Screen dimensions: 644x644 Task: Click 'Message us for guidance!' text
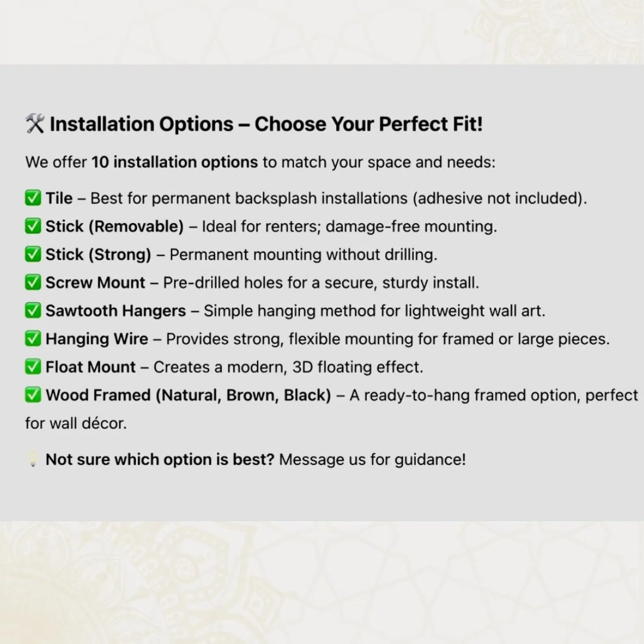[372, 459]
